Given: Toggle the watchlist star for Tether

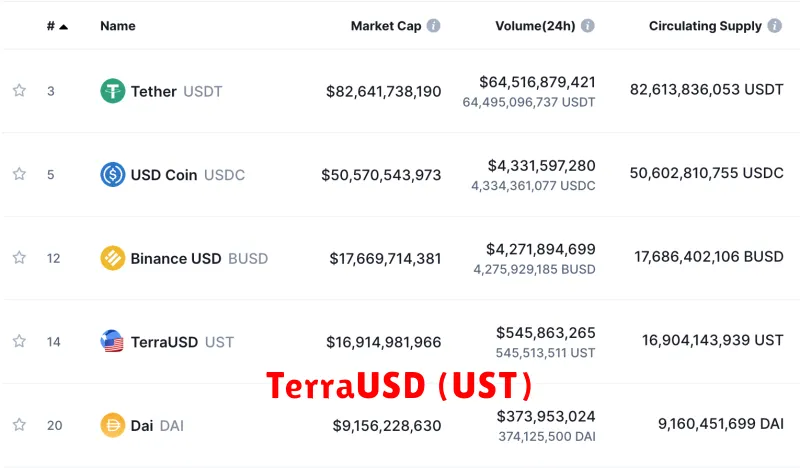Looking at the screenshot, I should (19, 90).
